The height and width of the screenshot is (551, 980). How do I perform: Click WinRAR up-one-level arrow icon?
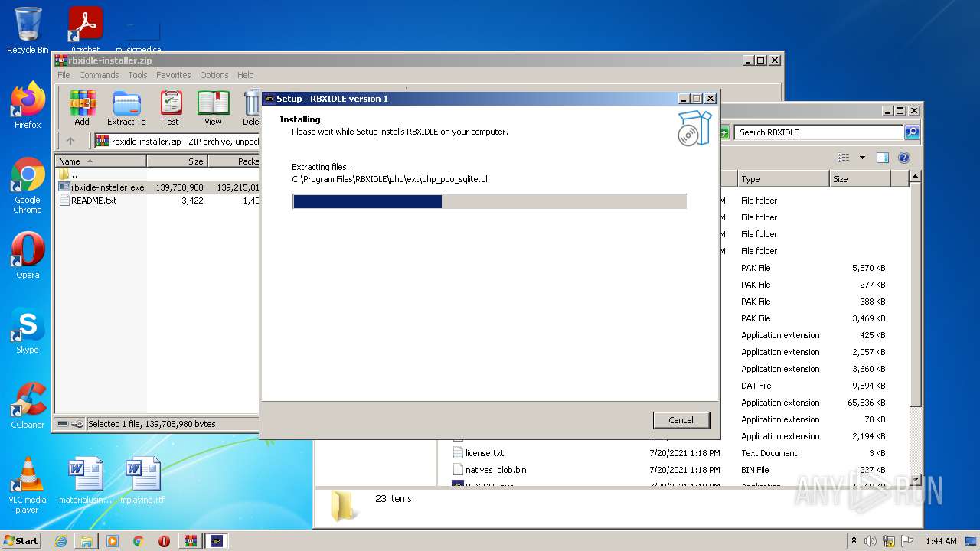click(70, 141)
